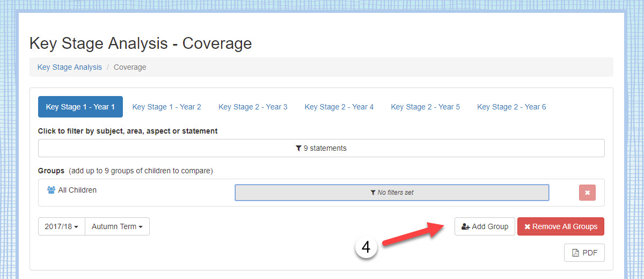Click the Key Stage Analysis breadcrumb link
Image resolution: width=644 pixels, height=279 pixels.
click(x=69, y=67)
